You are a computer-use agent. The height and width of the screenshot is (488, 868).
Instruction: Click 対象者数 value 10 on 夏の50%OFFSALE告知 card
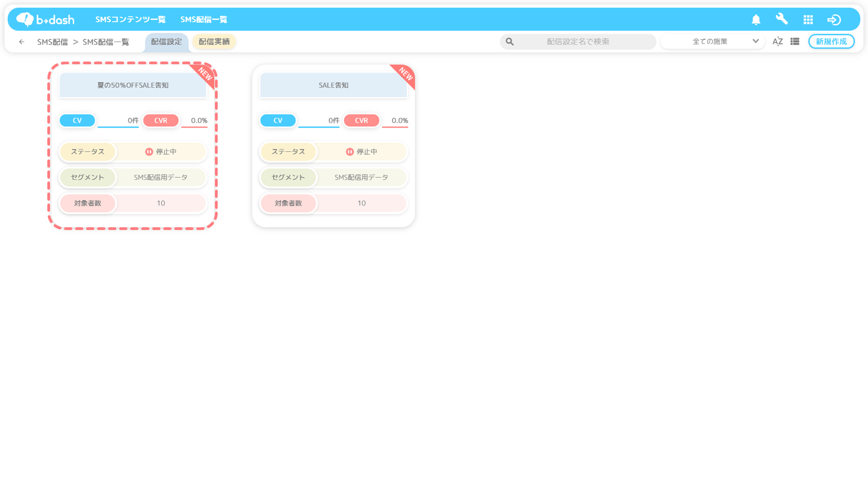[161, 203]
